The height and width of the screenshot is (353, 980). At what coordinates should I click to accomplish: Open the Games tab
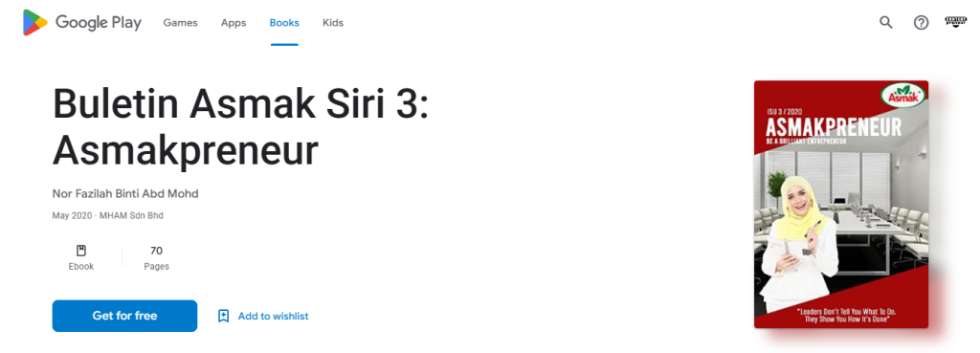(180, 23)
